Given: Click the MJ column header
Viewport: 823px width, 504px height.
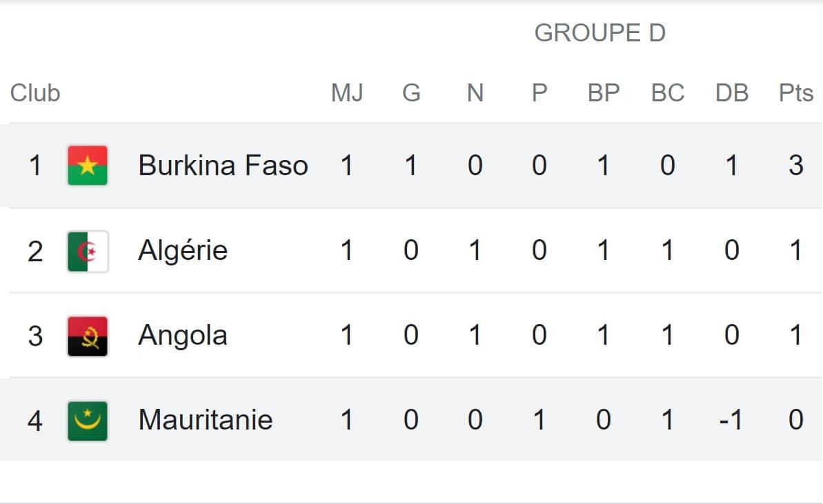Looking at the screenshot, I should click(x=347, y=93).
